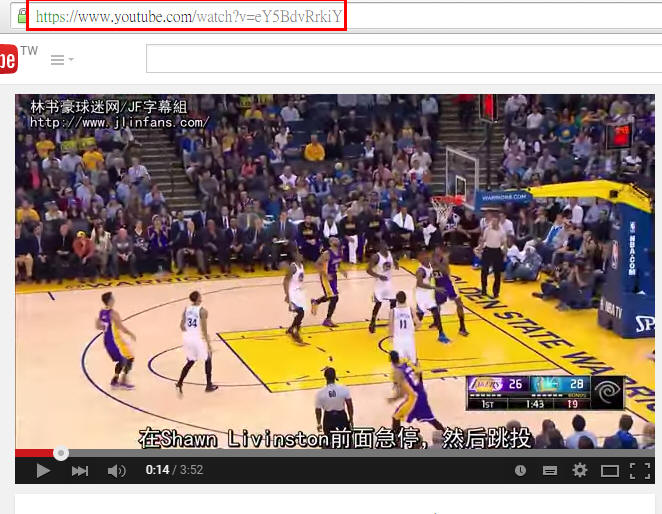Open video settings gear icon

click(579, 470)
